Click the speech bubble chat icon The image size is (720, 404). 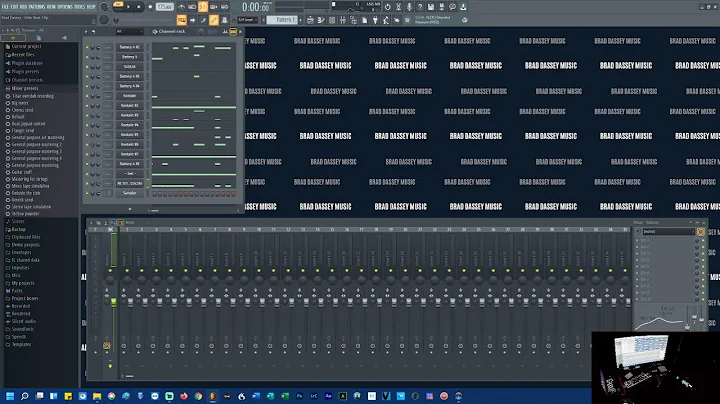pos(452,7)
